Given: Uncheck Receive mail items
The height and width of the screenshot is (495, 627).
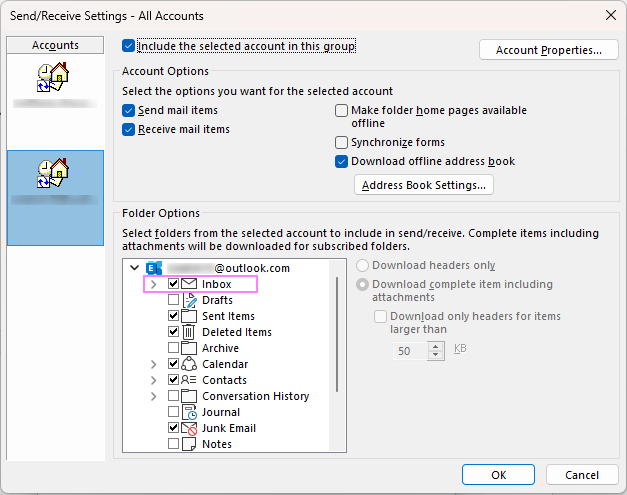Looking at the screenshot, I should [x=128, y=130].
